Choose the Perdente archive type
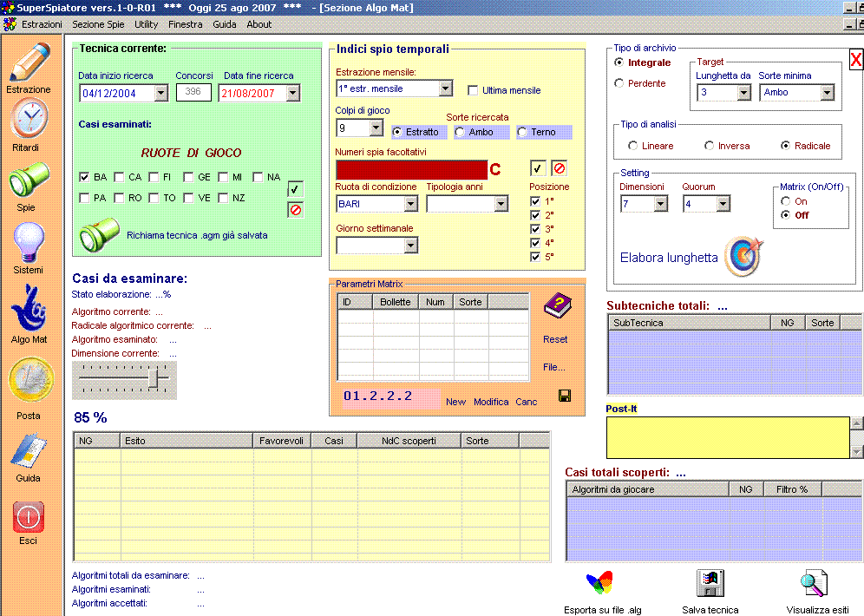This screenshot has width=864, height=616. click(619, 83)
